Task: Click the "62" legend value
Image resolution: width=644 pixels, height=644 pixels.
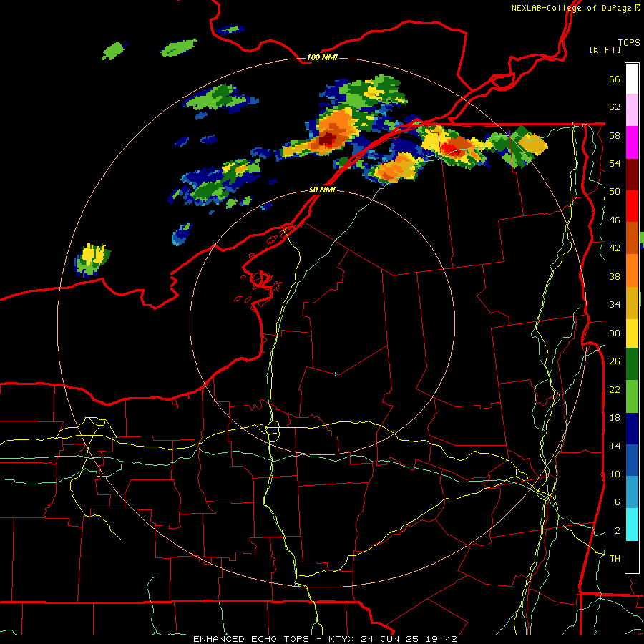Action: pyautogui.click(x=615, y=107)
